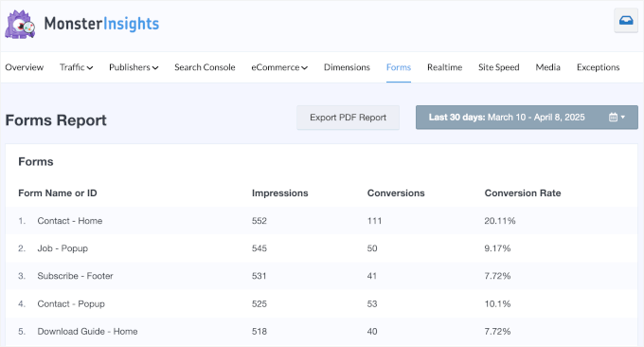Click the 53 conversions value
Screen dimensions: 644x347
(x=372, y=303)
